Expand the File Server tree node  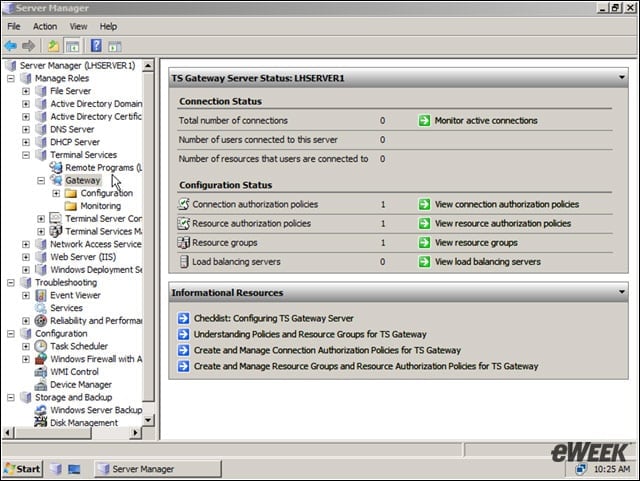(x=26, y=91)
